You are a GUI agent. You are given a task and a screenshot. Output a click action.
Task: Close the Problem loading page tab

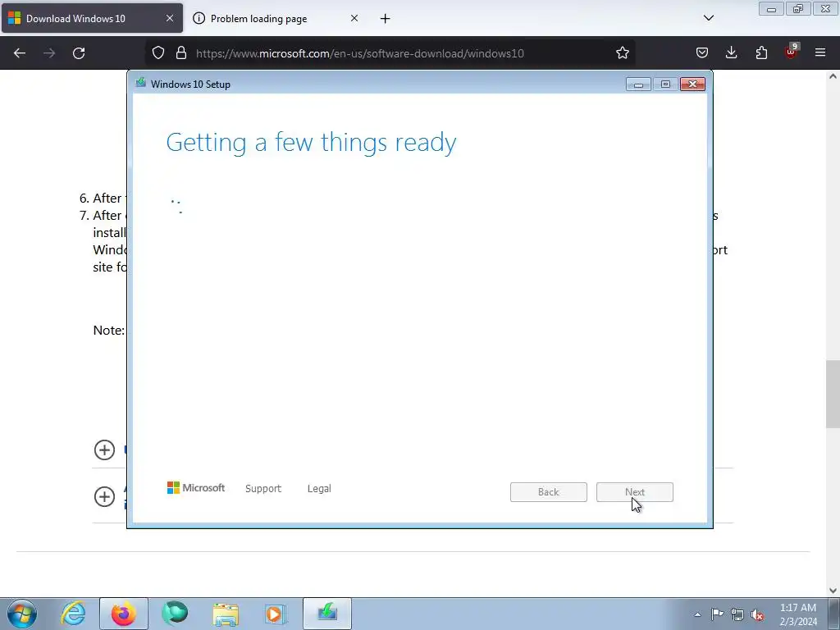354,18
